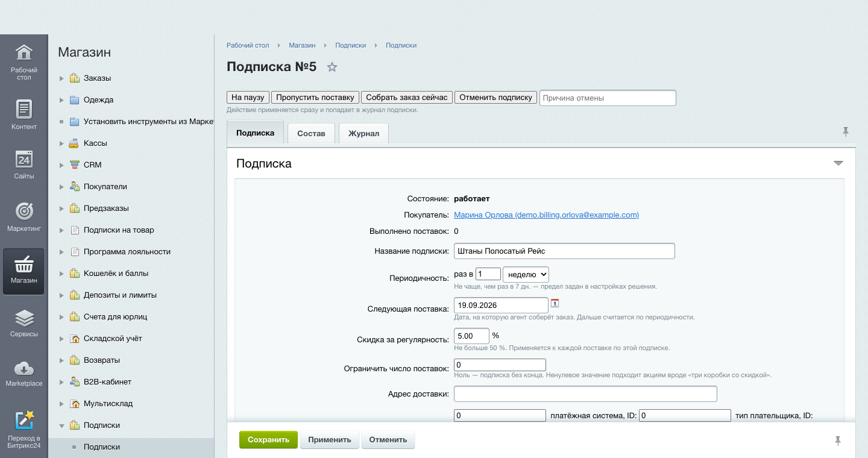Add Подписка №5 to favorites with star
This screenshot has height=458, width=868.
[332, 67]
